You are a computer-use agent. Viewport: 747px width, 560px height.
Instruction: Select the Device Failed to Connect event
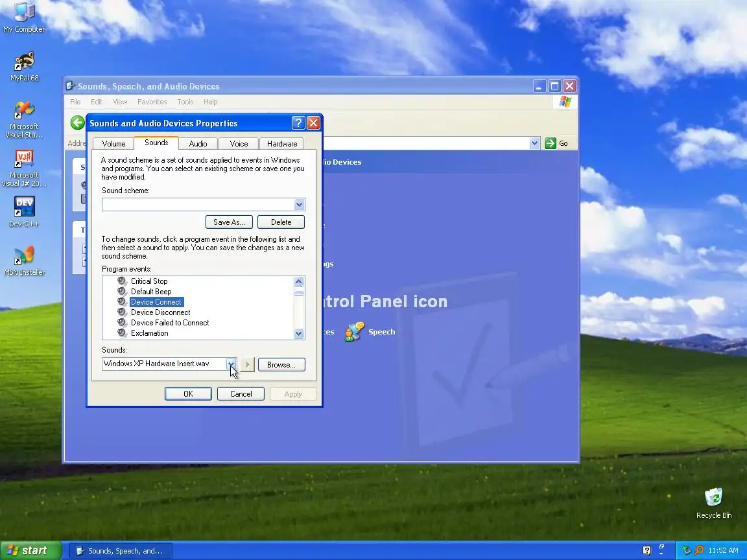[x=170, y=323]
